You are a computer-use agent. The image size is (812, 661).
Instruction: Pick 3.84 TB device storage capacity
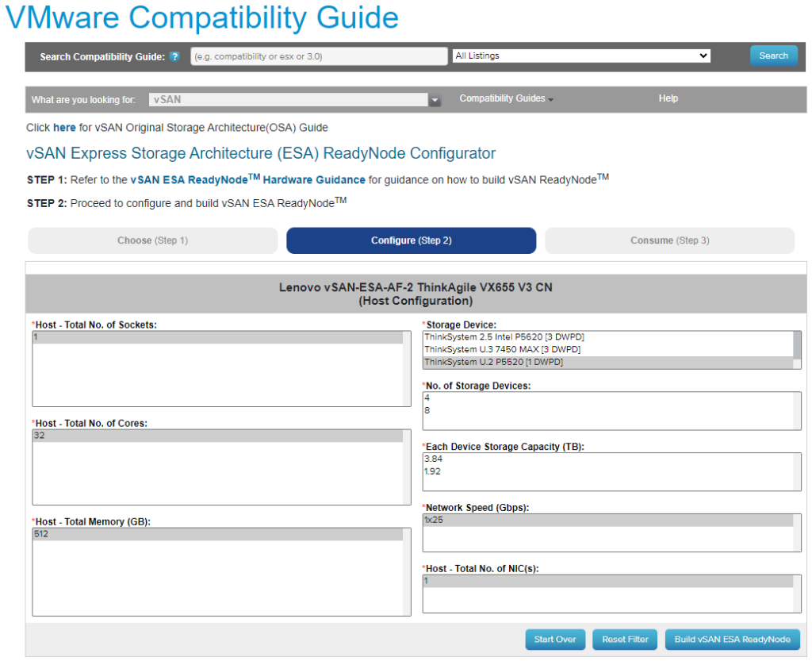(x=433, y=459)
